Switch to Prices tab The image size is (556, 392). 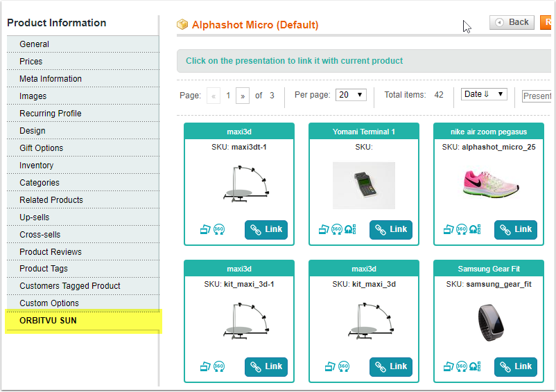tap(83, 61)
